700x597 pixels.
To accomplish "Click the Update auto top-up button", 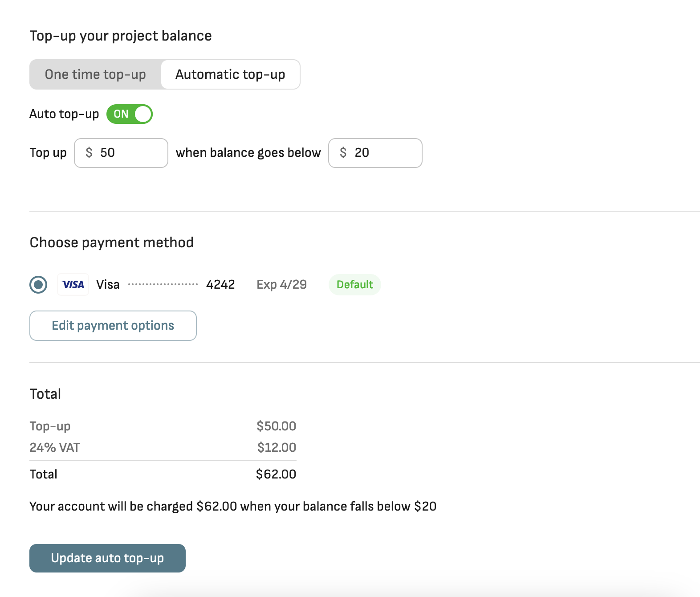I will (x=107, y=558).
